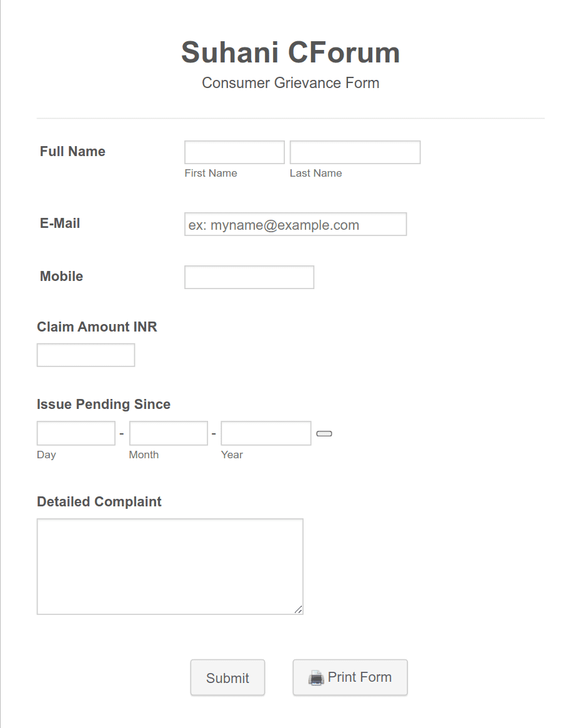Click the Suhani CForum heading
The height and width of the screenshot is (728, 581).
pyautogui.click(x=290, y=52)
